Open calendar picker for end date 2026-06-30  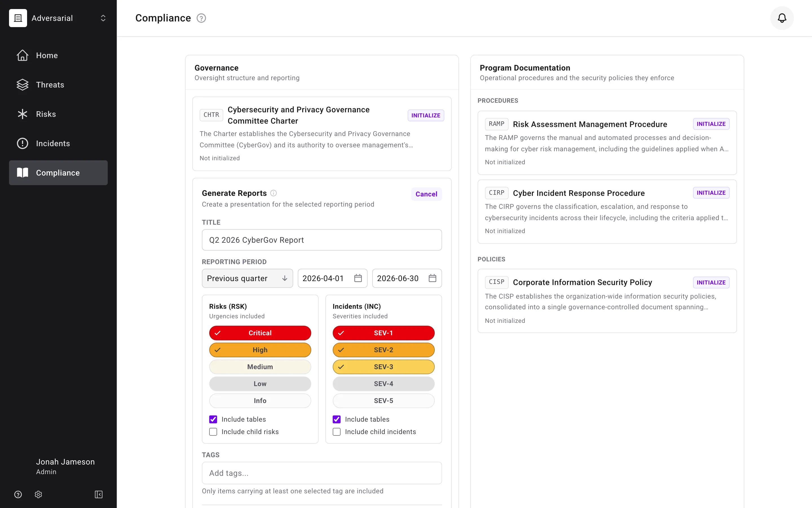coord(433,278)
